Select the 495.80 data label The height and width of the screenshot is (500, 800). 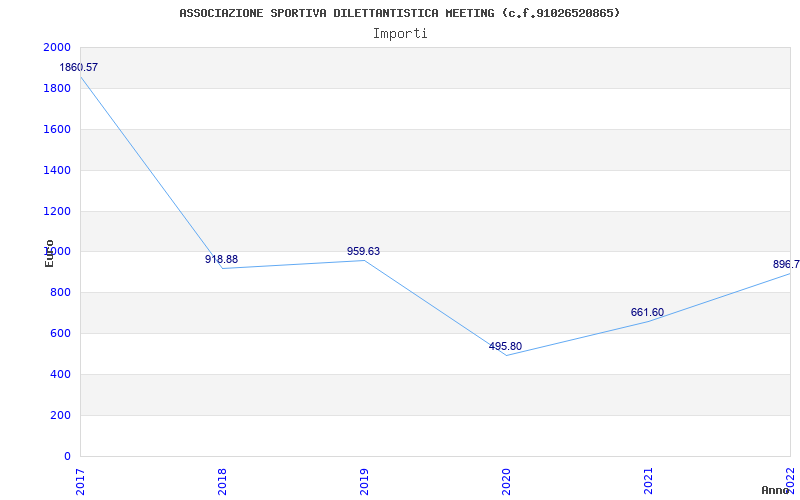[x=505, y=346]
